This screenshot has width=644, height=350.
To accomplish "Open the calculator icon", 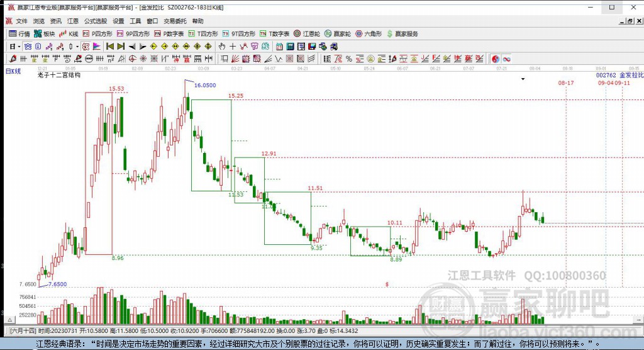I will click(x=291, y=47).
